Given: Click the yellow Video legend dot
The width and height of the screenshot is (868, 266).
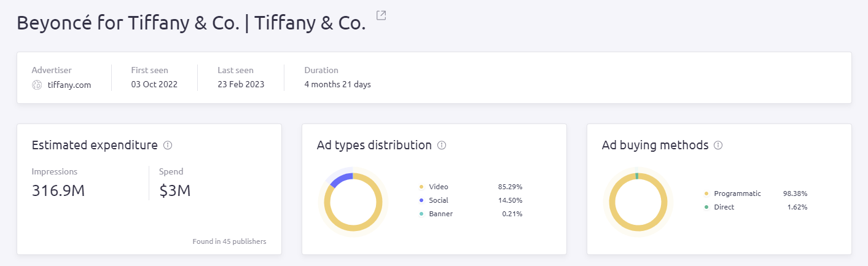Looking at the screenshot, I should coord(421,187).
